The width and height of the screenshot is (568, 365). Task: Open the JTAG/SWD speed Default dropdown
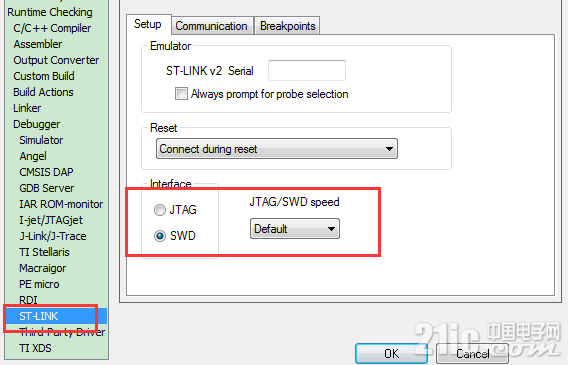point(295,228)
